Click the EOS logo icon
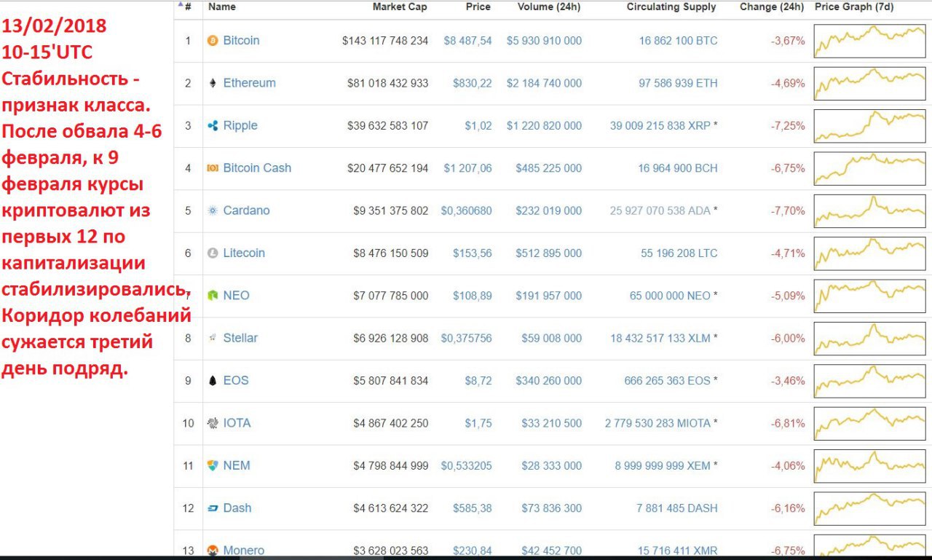Image resolution: width=932 pixels, height=560 pixels. coord(213,381)
